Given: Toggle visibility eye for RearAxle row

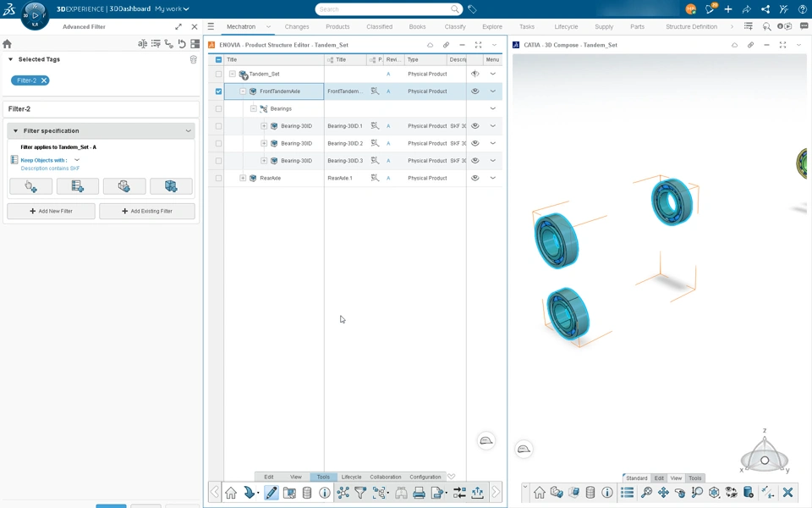Looking at the screenshot, I should pos(475,178).
